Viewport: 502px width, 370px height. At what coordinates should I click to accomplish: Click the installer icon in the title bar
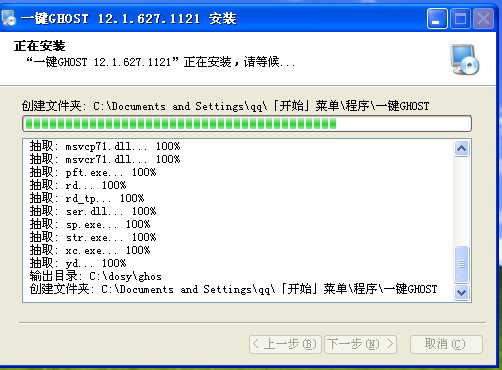(9, 18)
